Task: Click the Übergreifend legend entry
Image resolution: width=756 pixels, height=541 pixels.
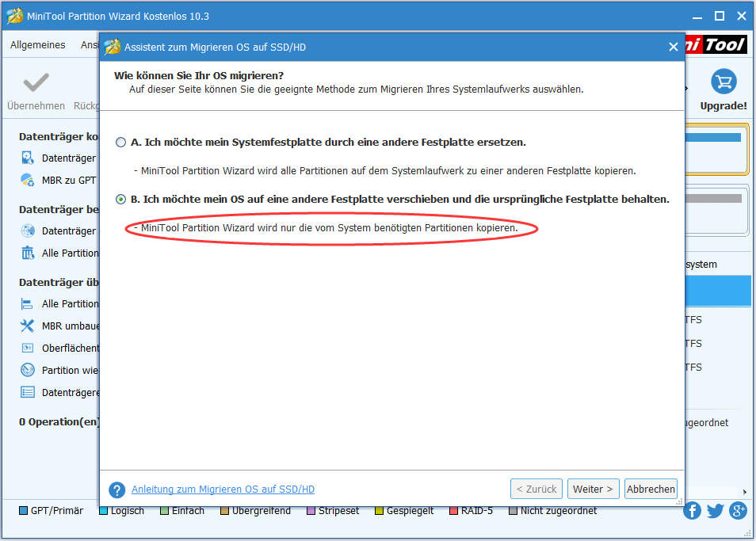Action: click(x=255, y=511)
